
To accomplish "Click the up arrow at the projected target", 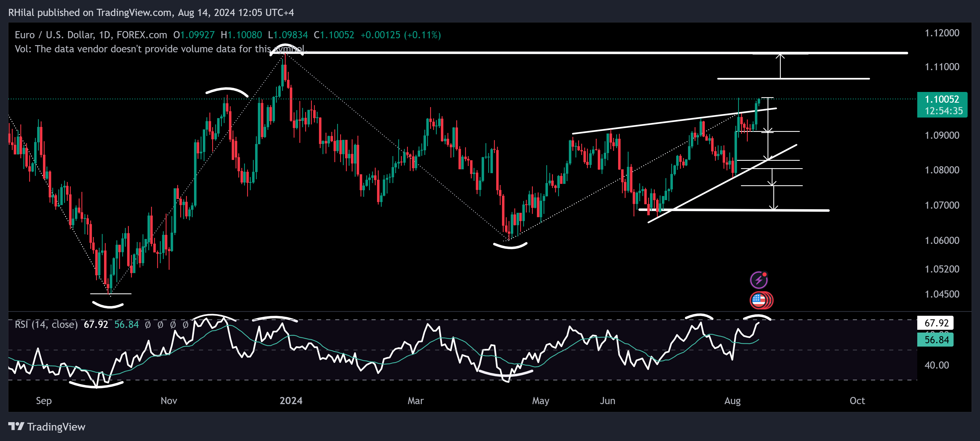I will 780,57.
